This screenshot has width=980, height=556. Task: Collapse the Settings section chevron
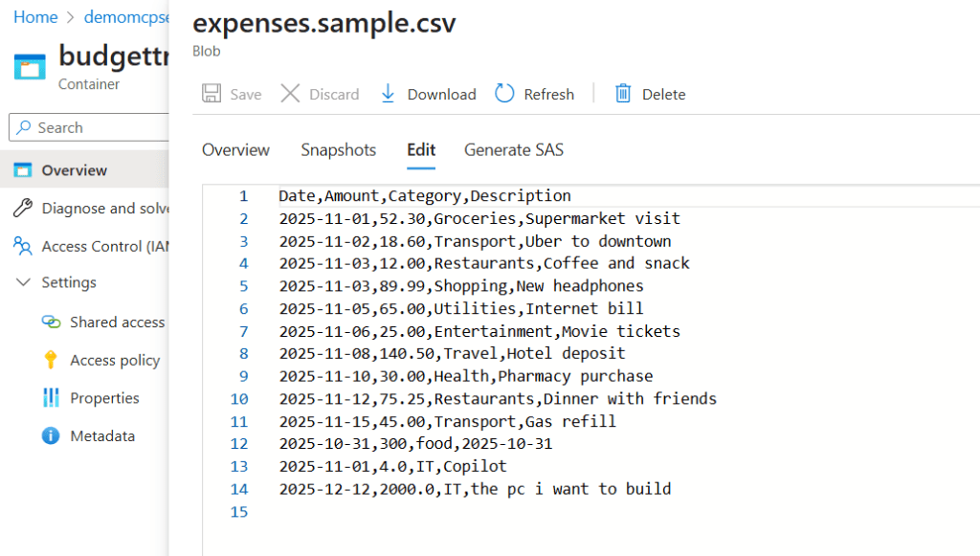click(23, 282)
